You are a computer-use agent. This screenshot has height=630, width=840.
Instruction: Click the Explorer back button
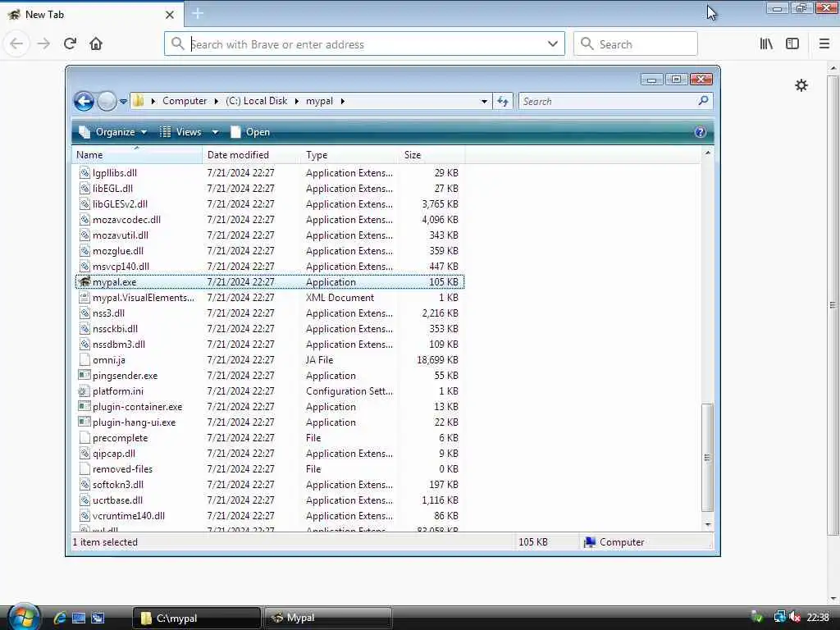84,101
